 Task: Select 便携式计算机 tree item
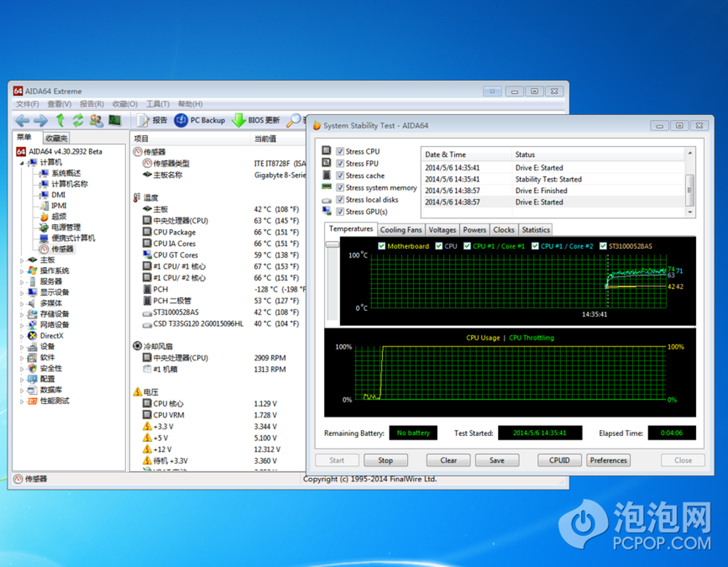click(x=74, y=238)
